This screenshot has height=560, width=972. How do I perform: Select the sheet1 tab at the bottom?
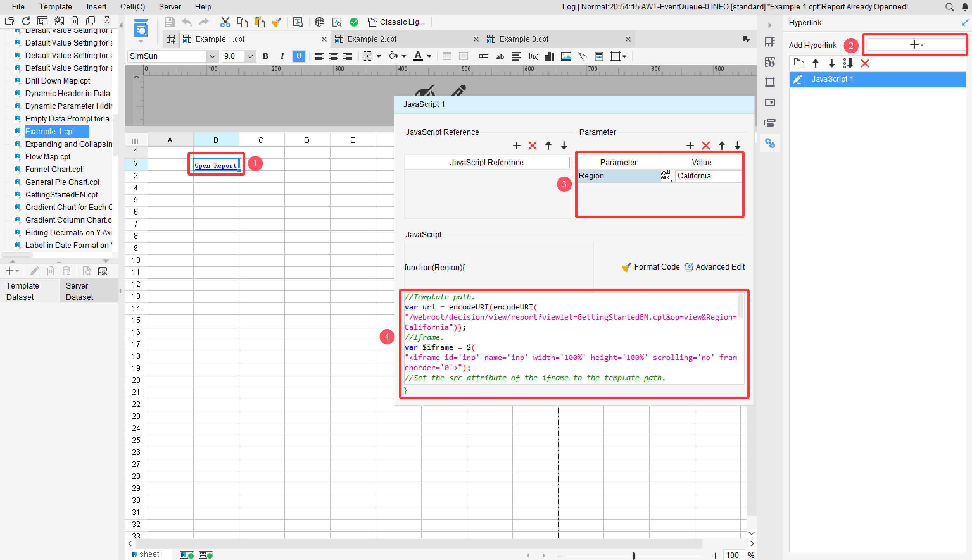click(x=151, y=554)
